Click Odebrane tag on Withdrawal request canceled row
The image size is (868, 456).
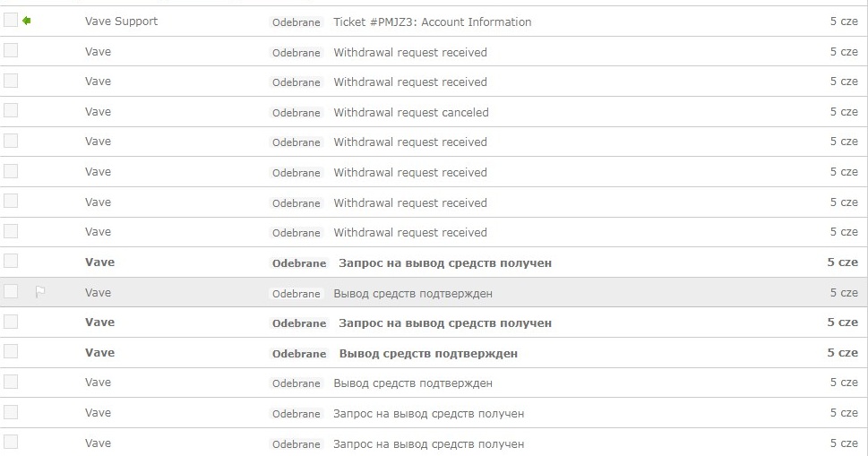pos(296,112)
